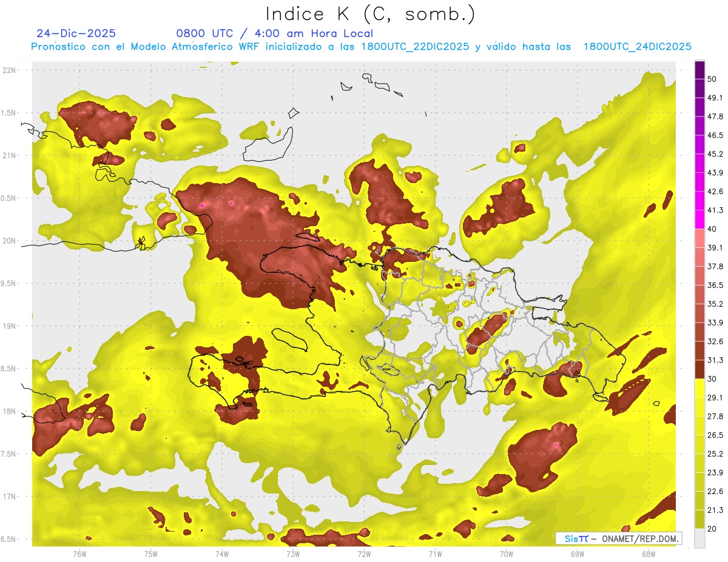Click the colorbar value '42.6'

(715, 192)
